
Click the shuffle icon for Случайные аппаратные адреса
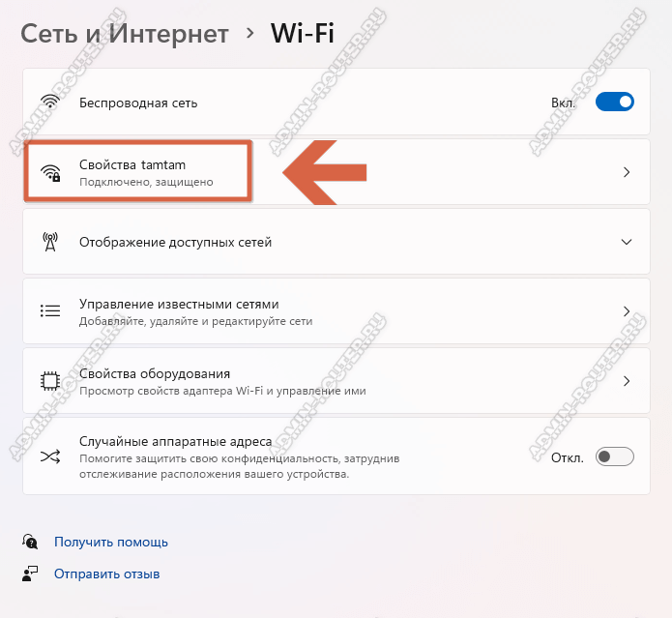point(50,456)
